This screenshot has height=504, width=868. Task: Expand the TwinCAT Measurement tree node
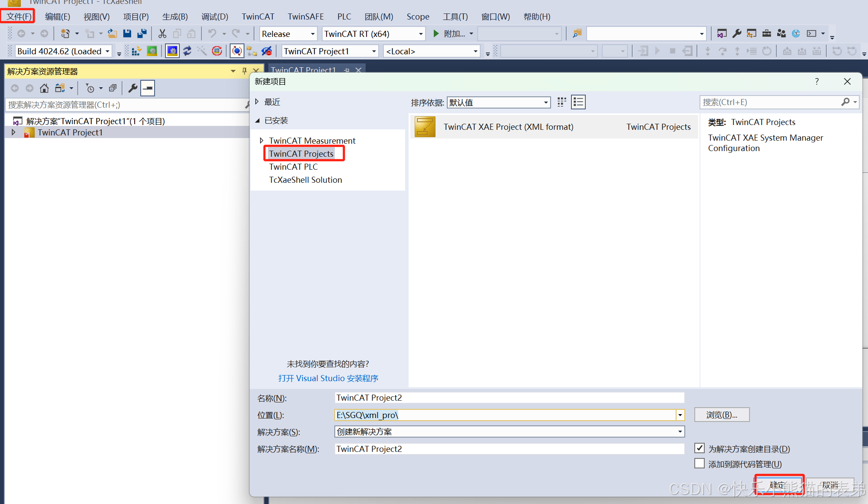coord(261,140)
